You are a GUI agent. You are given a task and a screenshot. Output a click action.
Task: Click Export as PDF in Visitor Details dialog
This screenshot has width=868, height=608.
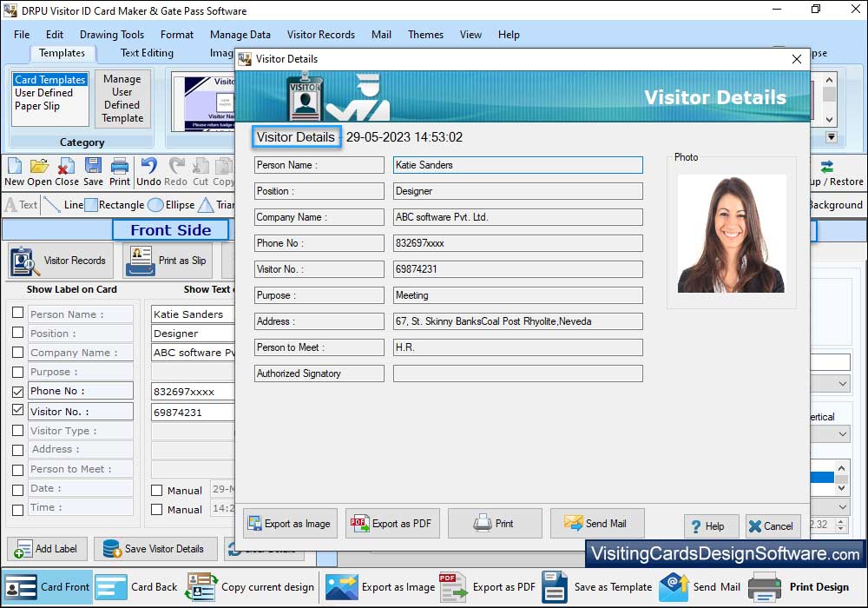tap(392, 523)
